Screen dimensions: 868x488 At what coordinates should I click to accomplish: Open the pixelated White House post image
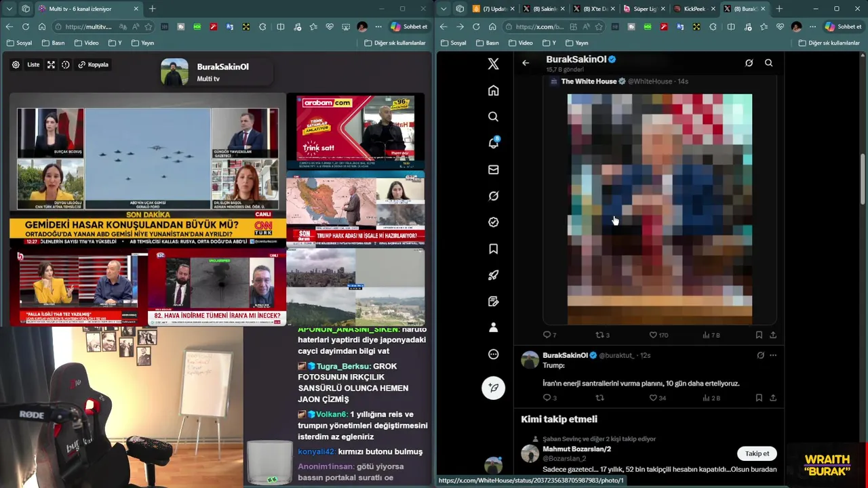tap(660, 209)
